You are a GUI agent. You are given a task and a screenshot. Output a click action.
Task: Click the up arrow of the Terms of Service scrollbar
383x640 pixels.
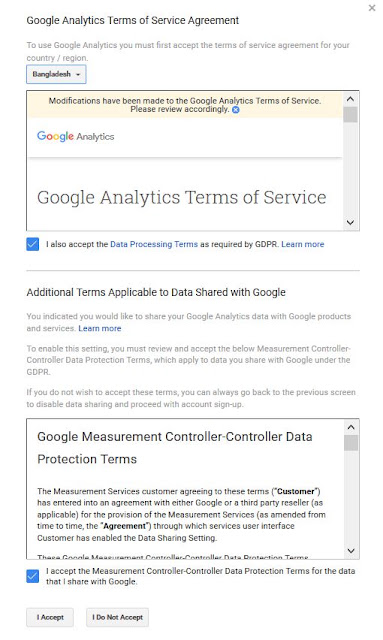350,99
